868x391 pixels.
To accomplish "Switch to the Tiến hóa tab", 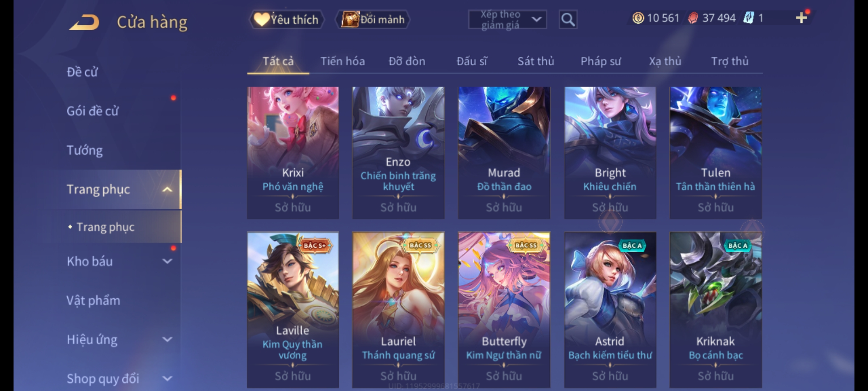I will (342, 61).
